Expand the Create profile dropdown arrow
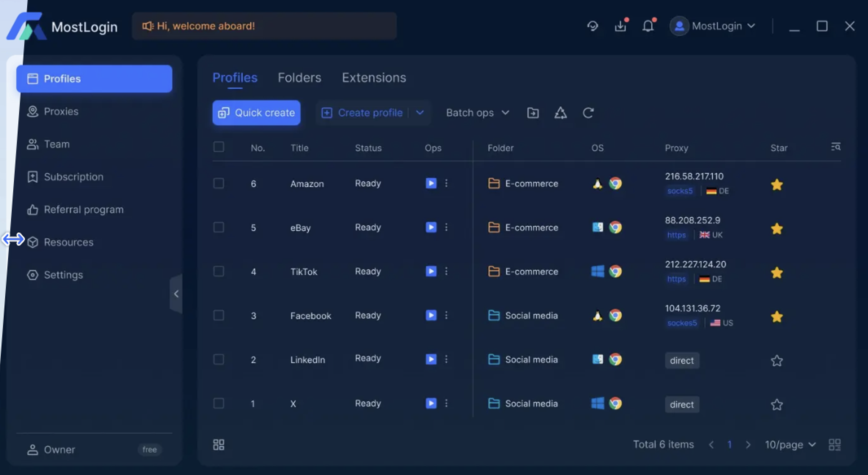 [x=420, y=113]
